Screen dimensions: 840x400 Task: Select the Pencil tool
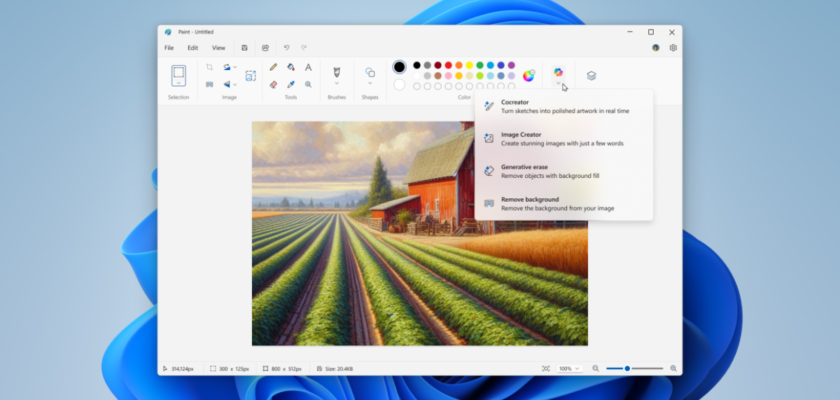tap(273, 67)
